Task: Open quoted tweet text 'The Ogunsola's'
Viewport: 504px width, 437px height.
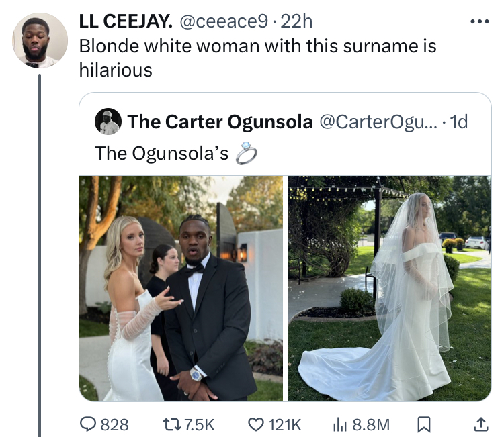Action: click(162, 153)
